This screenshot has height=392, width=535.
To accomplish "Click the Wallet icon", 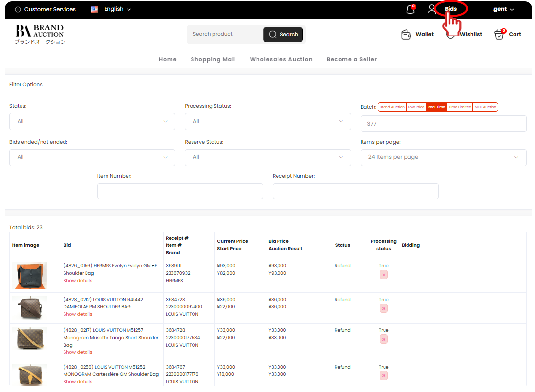I will point(406,35).
